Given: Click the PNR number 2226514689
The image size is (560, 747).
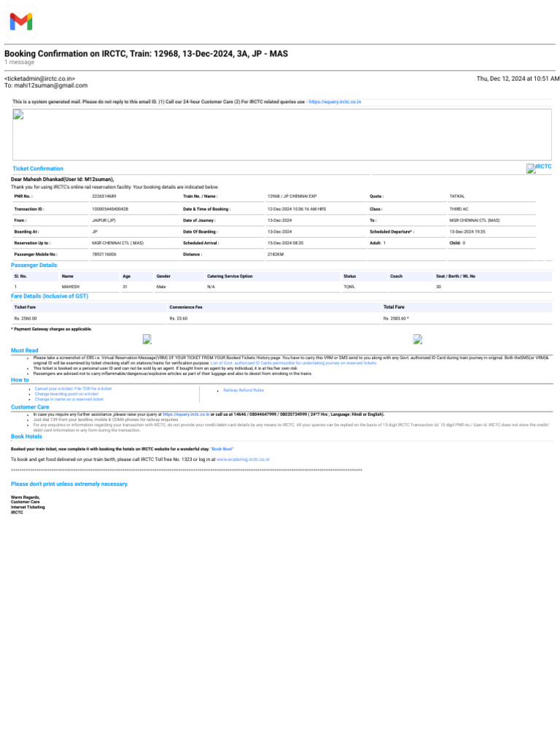Looking at the screenshot, I should point(104,196).
